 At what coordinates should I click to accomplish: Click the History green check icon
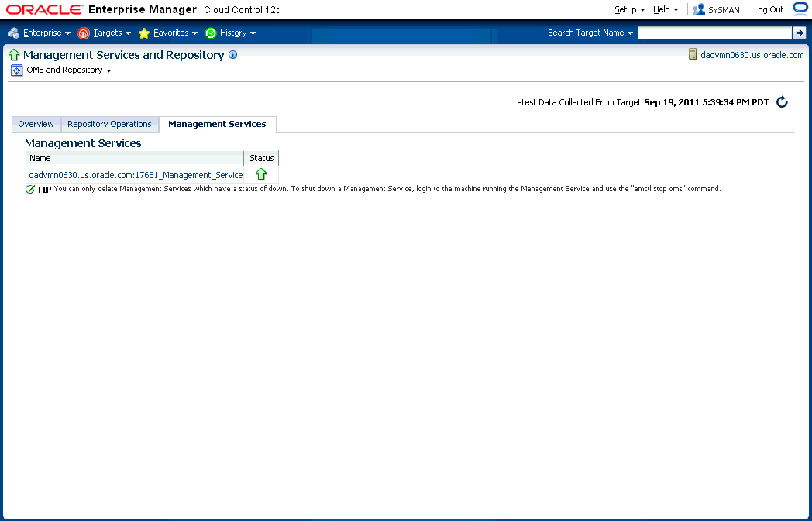[211, 33]
